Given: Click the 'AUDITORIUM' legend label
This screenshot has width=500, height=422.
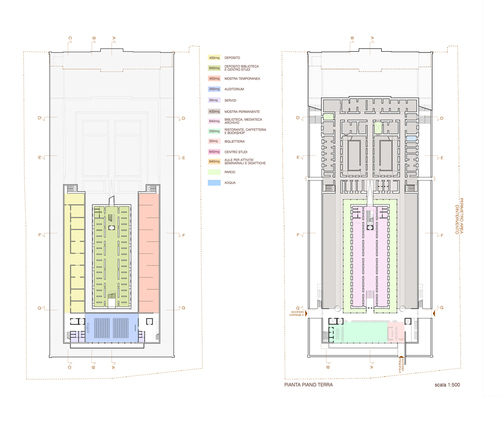Looking at the screenshot, I should click(234, 89).
